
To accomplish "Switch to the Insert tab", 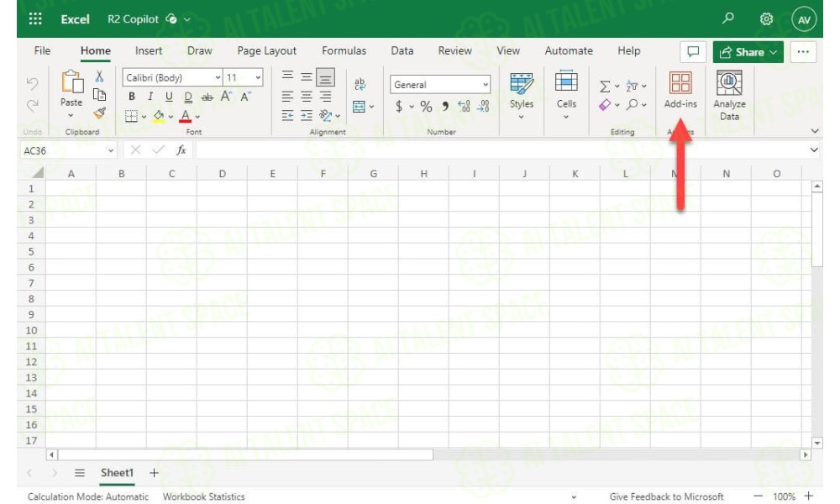I will 149,51.
